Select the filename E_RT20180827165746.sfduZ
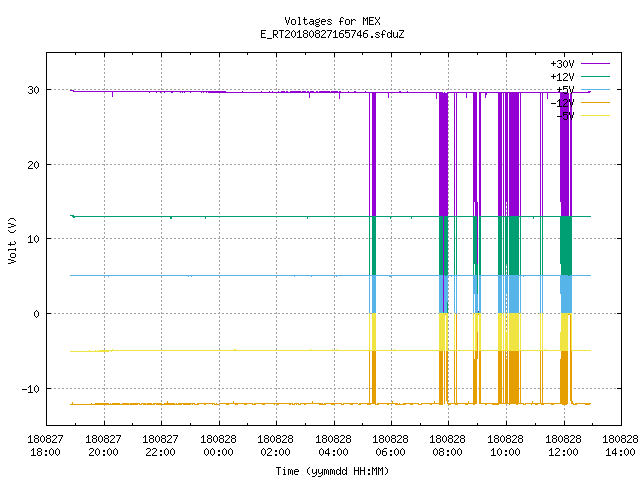The width and height of the screenshot is (640, 480). [x=332, y=34]
